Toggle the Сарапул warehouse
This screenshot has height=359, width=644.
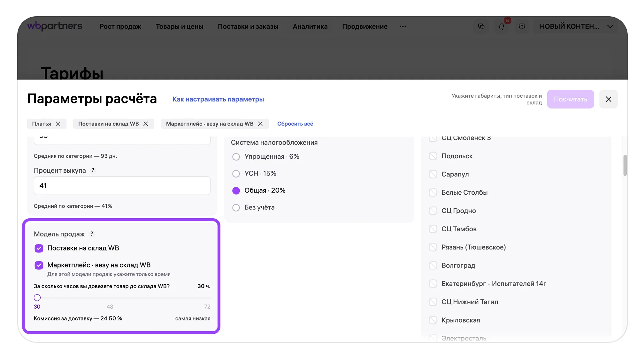click(433, 174)
